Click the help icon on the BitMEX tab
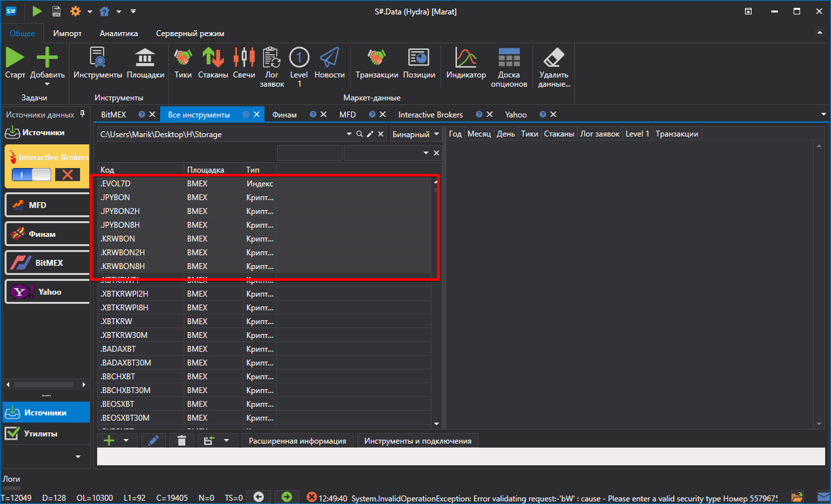This screenshot has height=504, width=831. tap(141, 114)
